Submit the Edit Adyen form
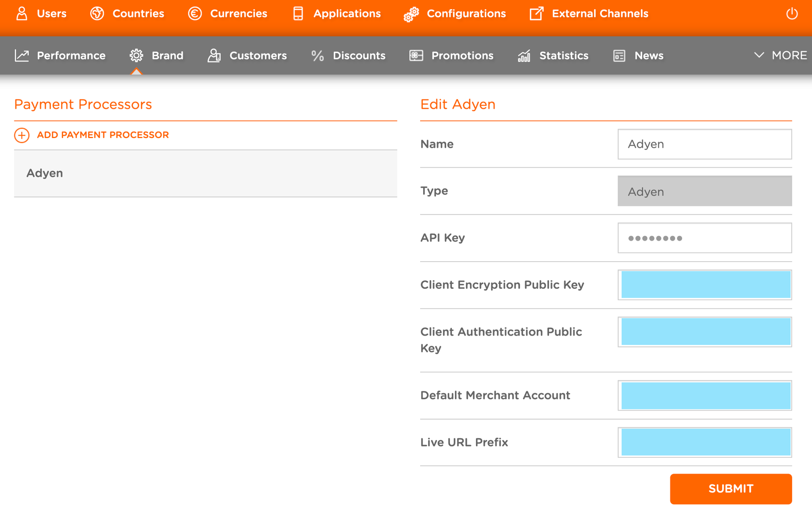The width and height of the screenshot is (812, 509). (x=731, y=489)
